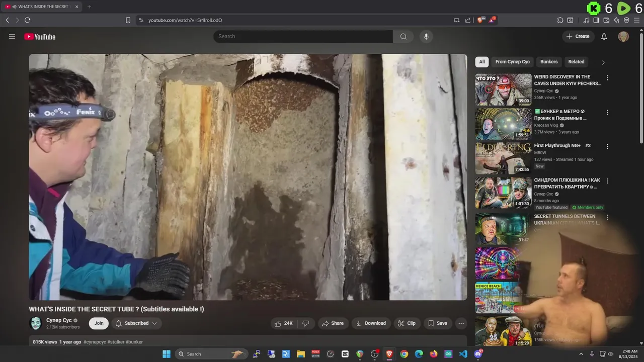The image size is (644, 362).
Task: Submit search with the magnifier button
Action: tap(404, 36)
